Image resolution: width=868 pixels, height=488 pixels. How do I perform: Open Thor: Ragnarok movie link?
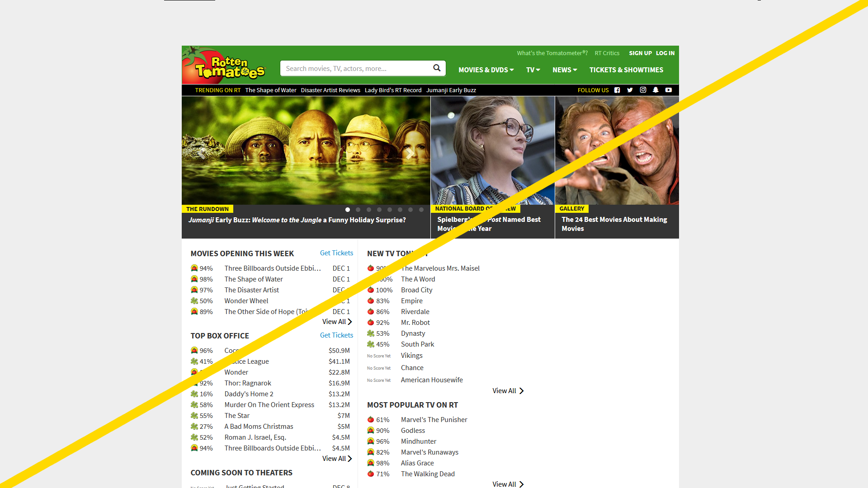(x=248, y=383)
